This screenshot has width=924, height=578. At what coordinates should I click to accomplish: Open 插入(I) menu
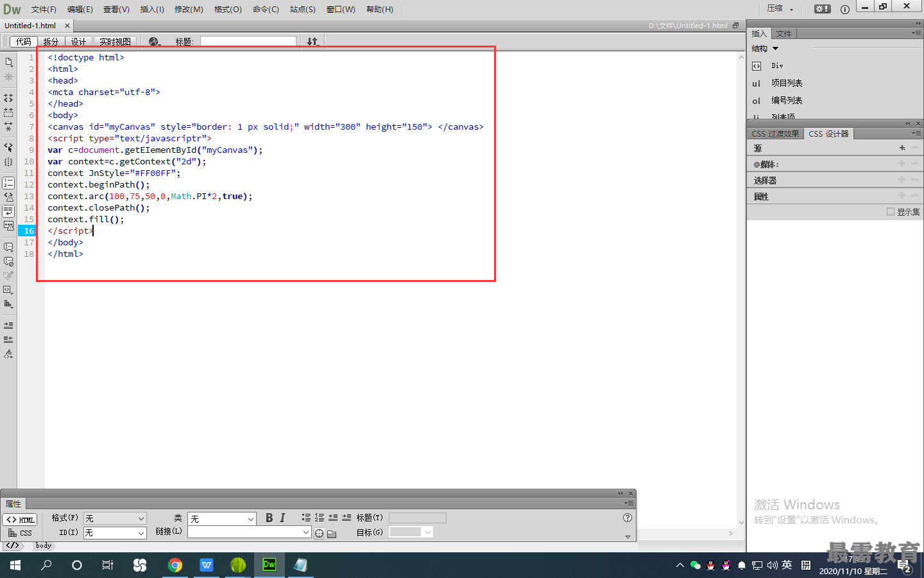click(x=152, y=10)
